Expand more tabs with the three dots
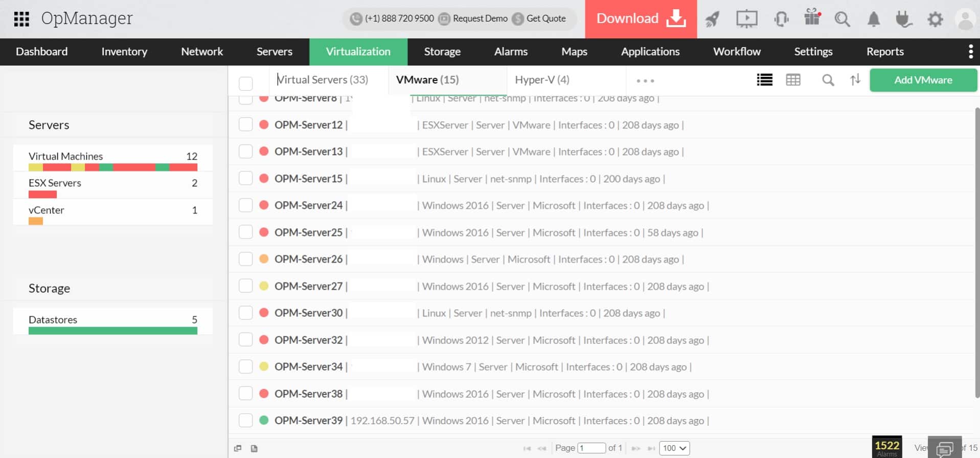Image resolution: width=980 pixels, height=458 pixels. click(645, 81)
